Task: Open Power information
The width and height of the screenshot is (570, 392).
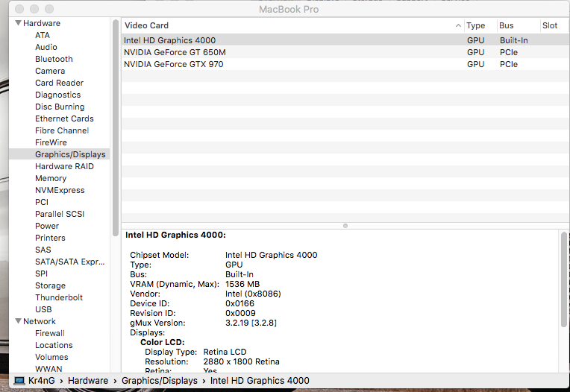Action: point(47,226)
